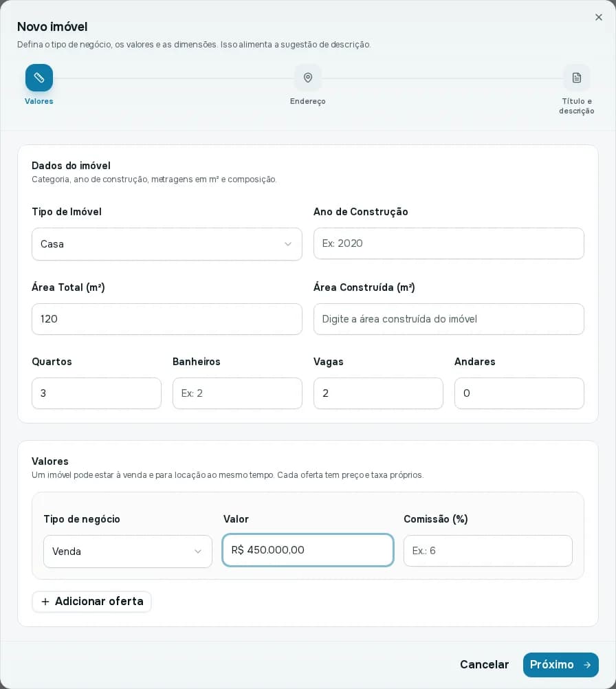Switch to Título e descrição step label
The width and height of the screenshot is (616, 689).
576,106
